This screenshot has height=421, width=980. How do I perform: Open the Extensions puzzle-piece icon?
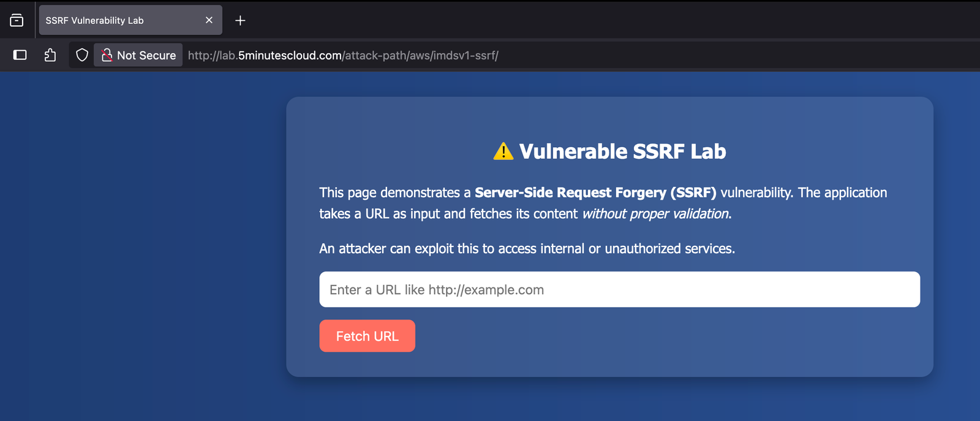click(x=50, y=55)
